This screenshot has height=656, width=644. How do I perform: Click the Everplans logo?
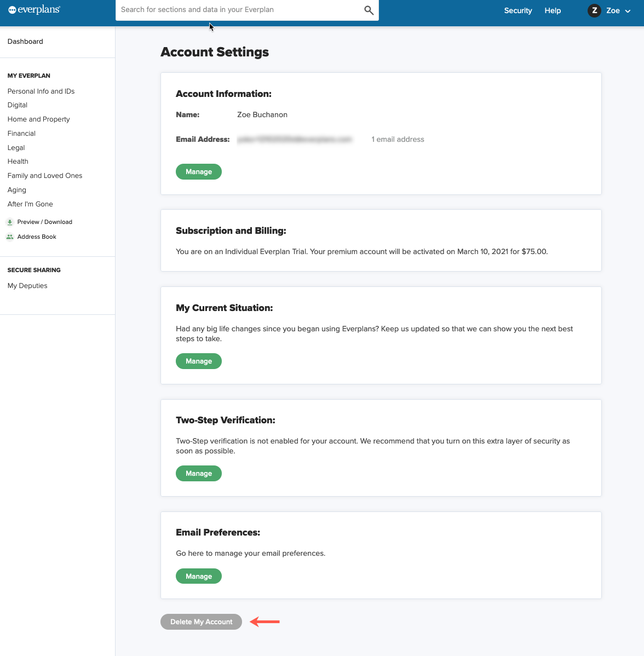click(x=34, y=10)
